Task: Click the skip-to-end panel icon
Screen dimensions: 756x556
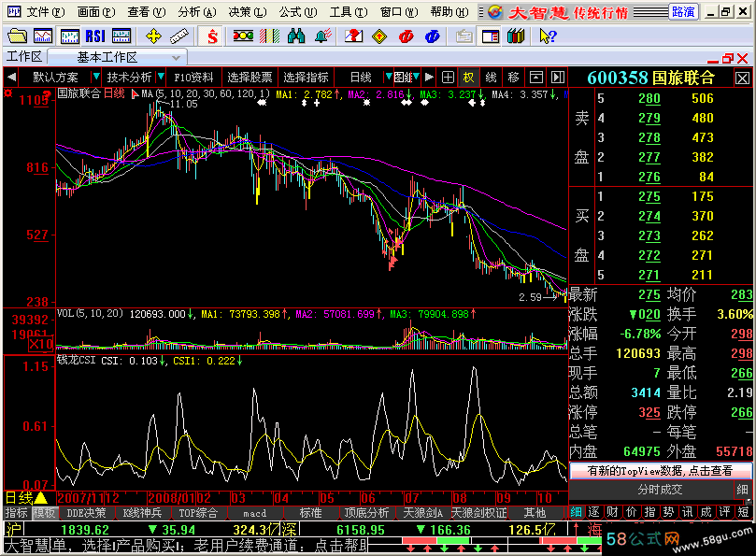Action: [558, 78]
